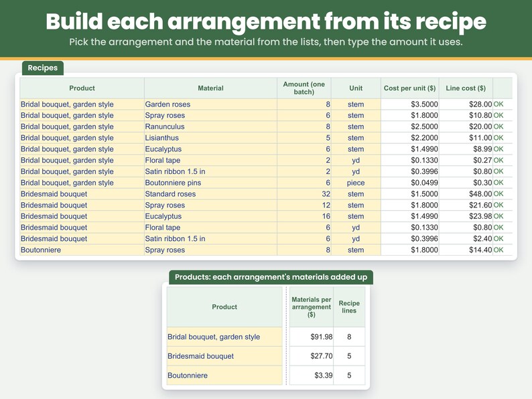Click materials total $3.39

[312, 376]
